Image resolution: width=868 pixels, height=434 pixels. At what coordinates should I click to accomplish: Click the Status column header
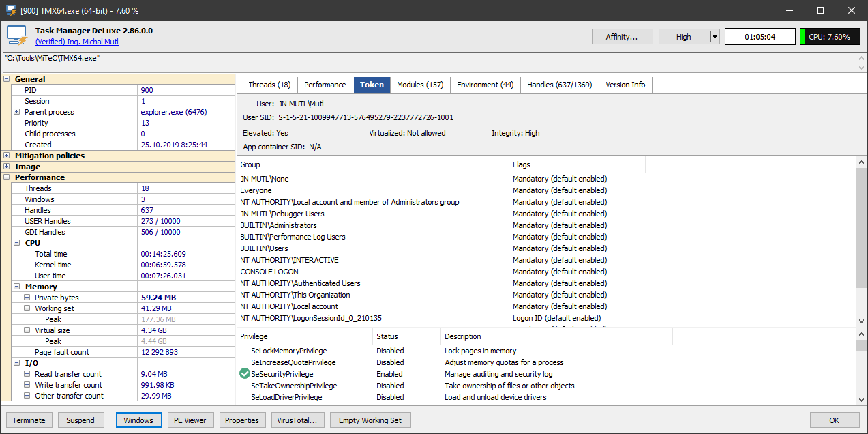tap(406, 336)
